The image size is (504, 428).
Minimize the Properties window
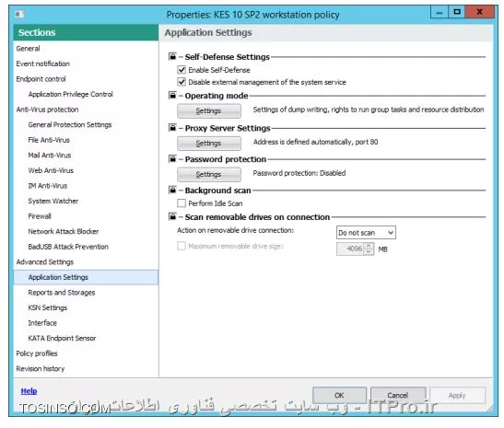point(440,12)
